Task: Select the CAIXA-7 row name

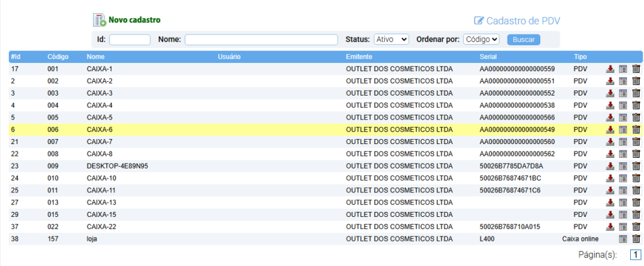Action: pos(99,141)
